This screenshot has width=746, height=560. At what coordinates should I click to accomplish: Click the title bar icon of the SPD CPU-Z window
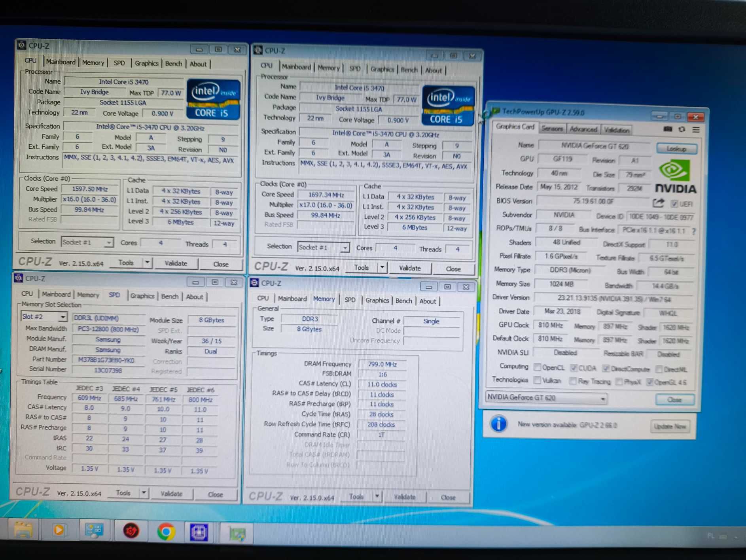(x=19, y=278)
